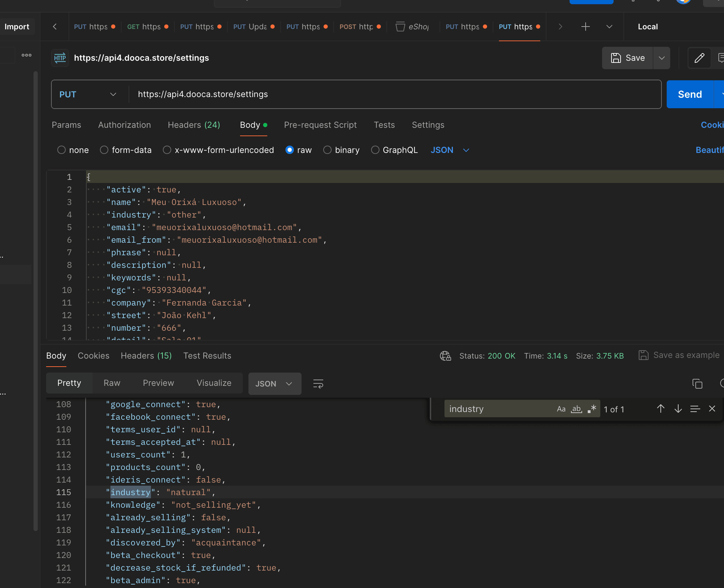Screen dimensions: 724x588
Task: Expand the Save options arrow
Action: pyautogui.click(x=661, y=58)
